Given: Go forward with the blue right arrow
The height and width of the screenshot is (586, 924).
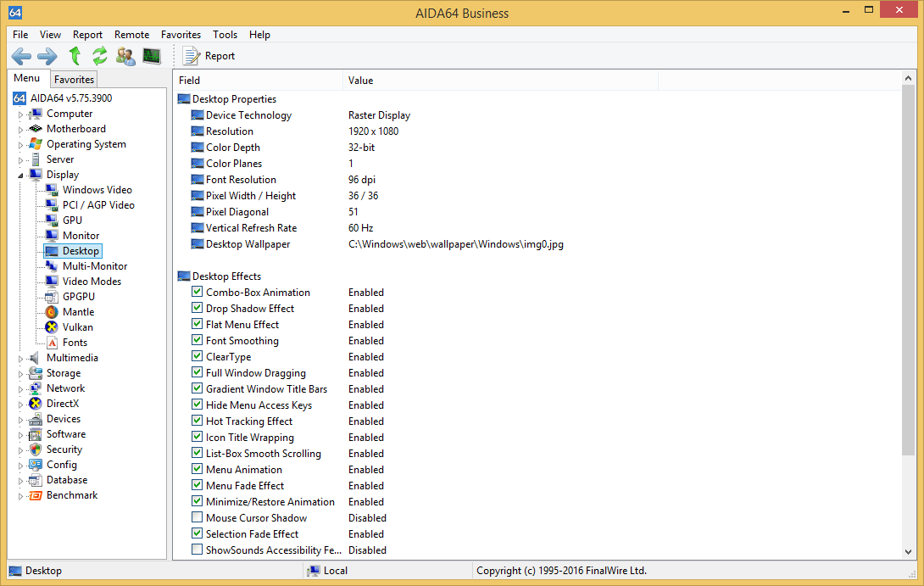Looking at the screenshot, I should [x=47, y=56].
